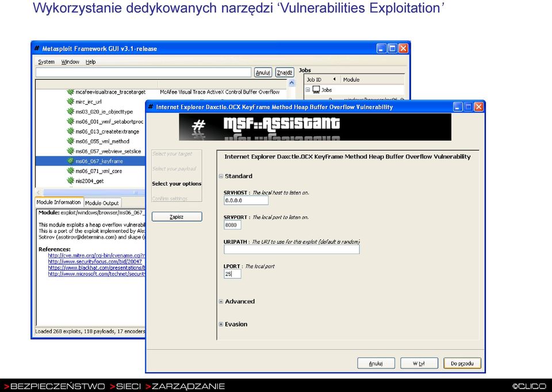Image resolution: width=552 pixels, height=392 pixels.
Task: Select ms03_020_ie_objecttype exploit entry
Action: pos(104,112)
